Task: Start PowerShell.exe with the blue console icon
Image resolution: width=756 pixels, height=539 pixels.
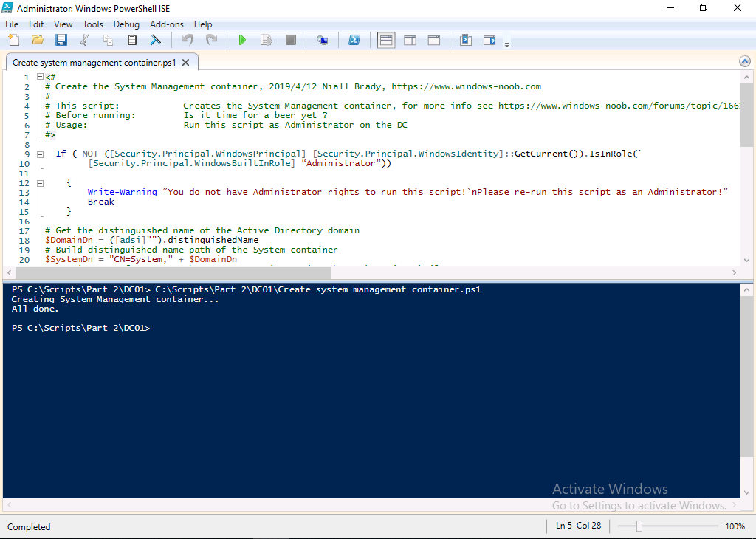Action: click(354, 40)
